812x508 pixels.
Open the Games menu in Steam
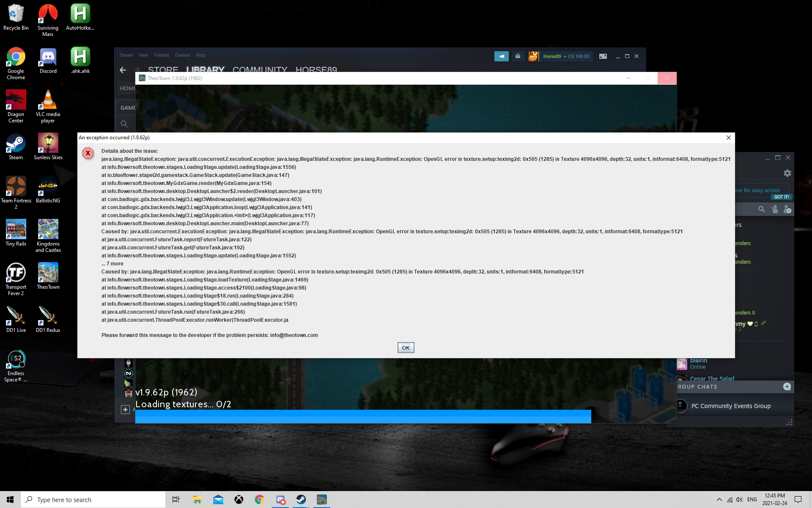pyautogui.click(x=182, y=55)
